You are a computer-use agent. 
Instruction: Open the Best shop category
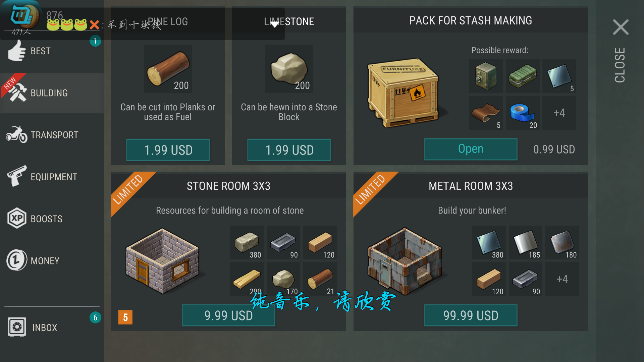coord(52,51)
